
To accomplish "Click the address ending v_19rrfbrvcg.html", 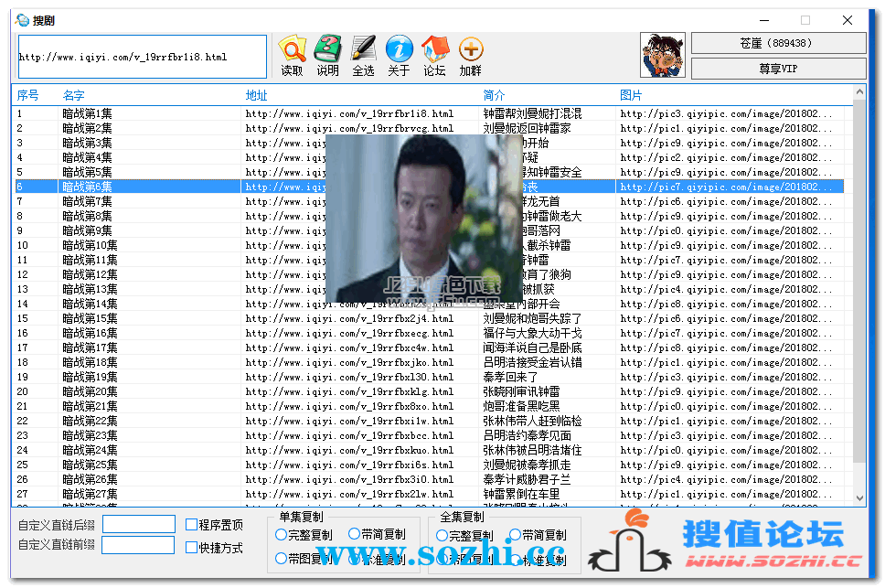I will coord(349,128).
